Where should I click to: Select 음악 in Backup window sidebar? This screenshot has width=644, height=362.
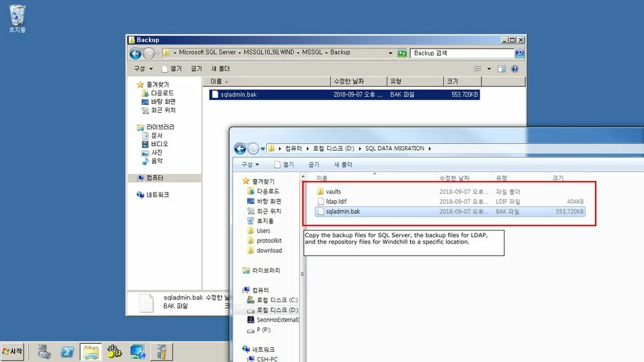[152, 161]
